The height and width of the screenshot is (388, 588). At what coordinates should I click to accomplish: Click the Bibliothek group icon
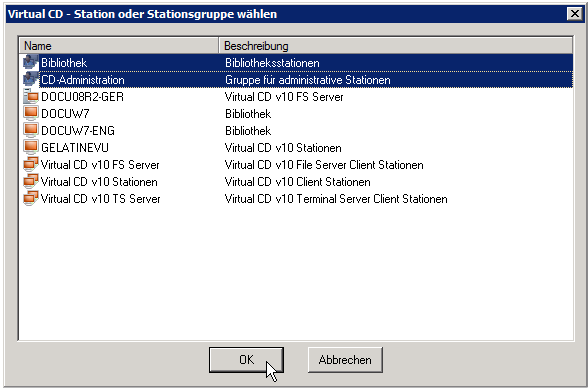[31, 62]
